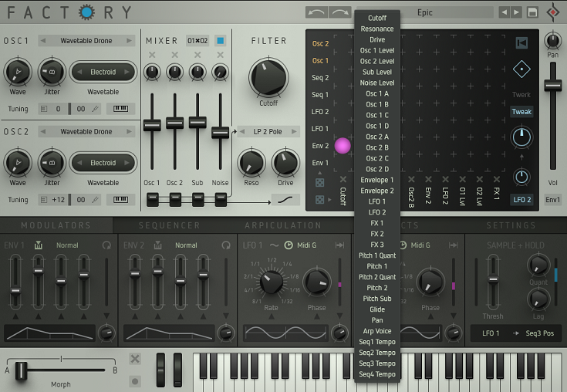Viewport: 567px width, 392px height.
Task: Toggle the Sub filter routing switch
Action: pos(197,199)
